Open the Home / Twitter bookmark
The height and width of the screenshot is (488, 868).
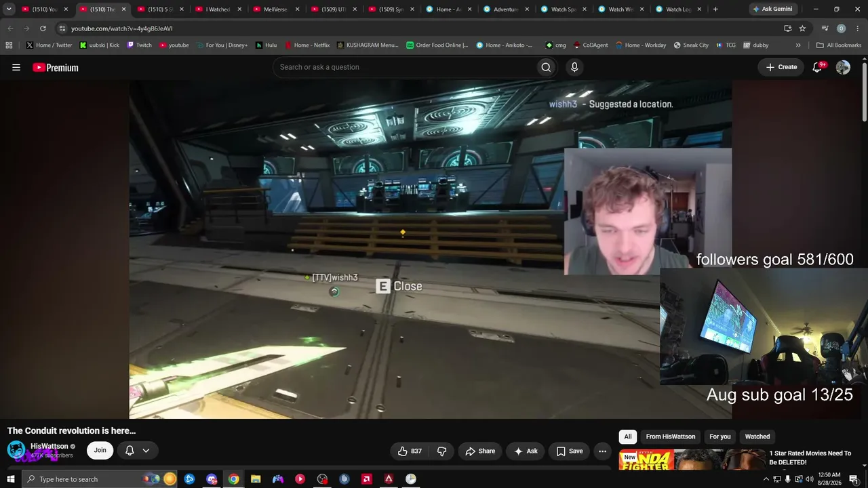pos(49,45)
